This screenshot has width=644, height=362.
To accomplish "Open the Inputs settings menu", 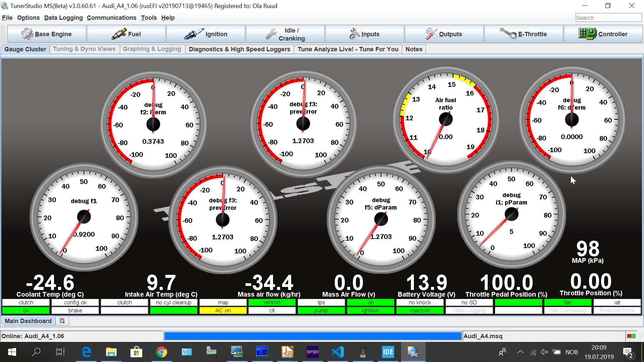I will click(365, 34).
